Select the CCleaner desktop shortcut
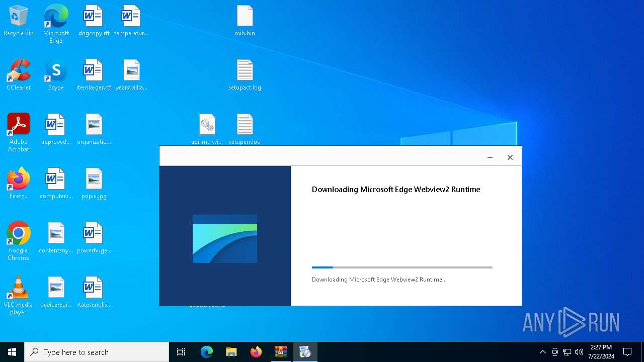This screenshot has width=644, height=362. point(19,75)
